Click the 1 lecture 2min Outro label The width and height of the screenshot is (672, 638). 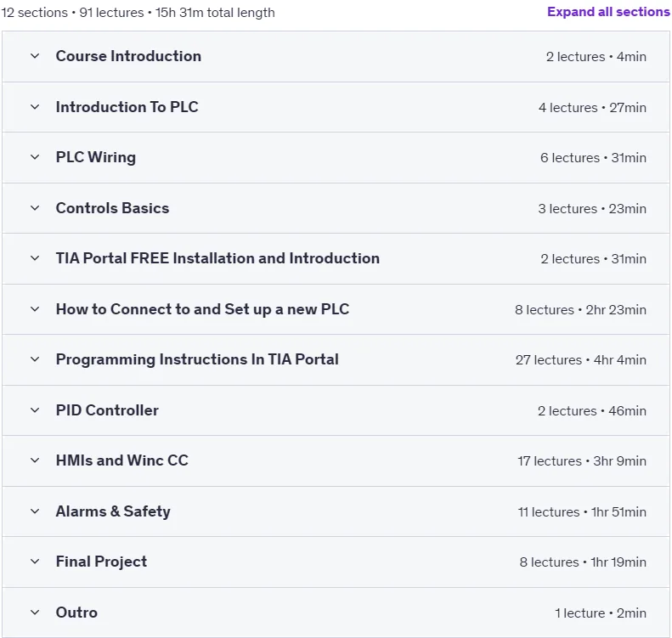pyautogui.click(x=601, y=613)
